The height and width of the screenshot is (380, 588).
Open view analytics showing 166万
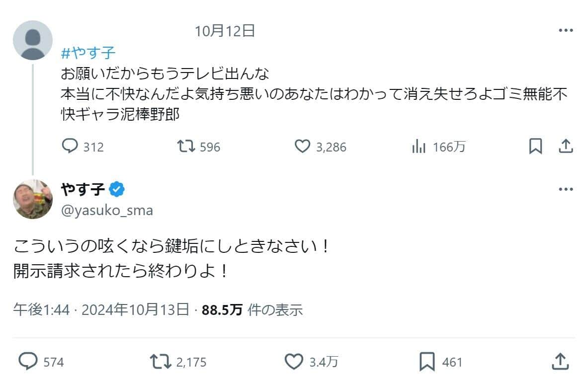click(419, 147)
